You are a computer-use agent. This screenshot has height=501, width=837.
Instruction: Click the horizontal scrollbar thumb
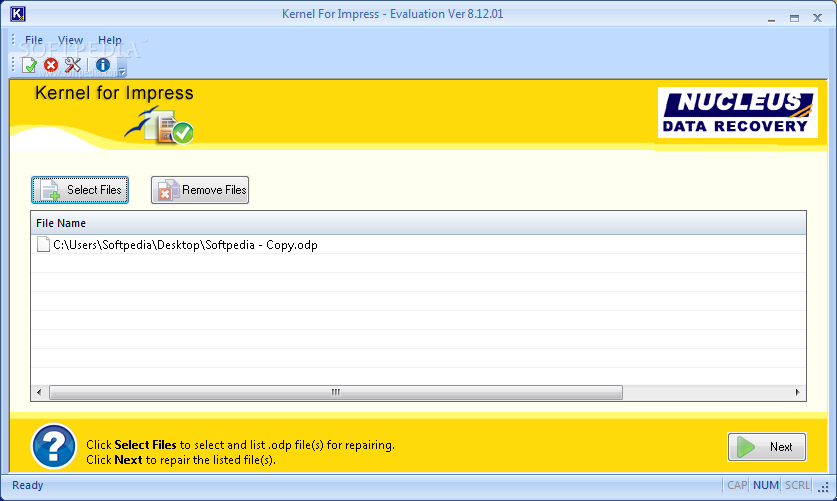(336, 392)
